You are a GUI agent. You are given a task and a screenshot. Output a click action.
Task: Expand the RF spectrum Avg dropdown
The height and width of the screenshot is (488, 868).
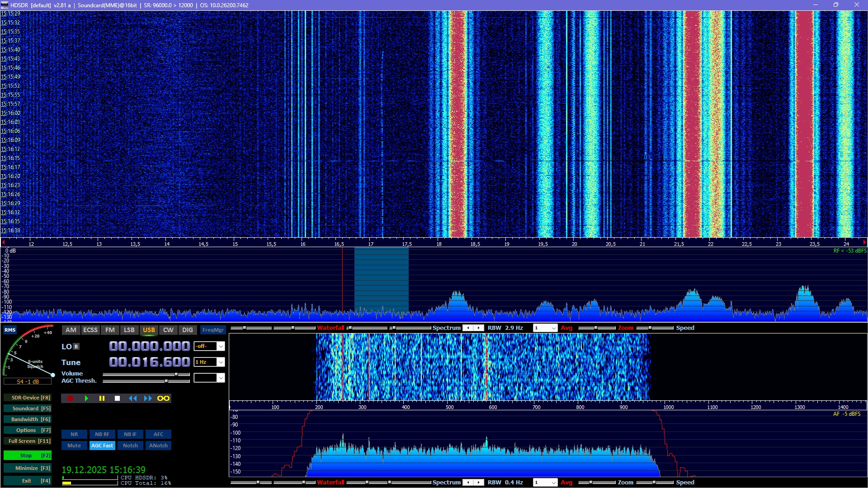click(553, 328)
